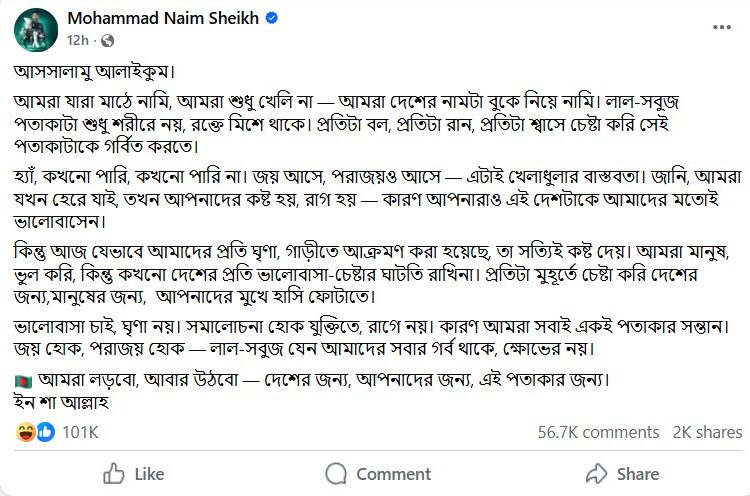Click the thumbs-up Like icon
750x496 pixels.
[x=114, y=473]
